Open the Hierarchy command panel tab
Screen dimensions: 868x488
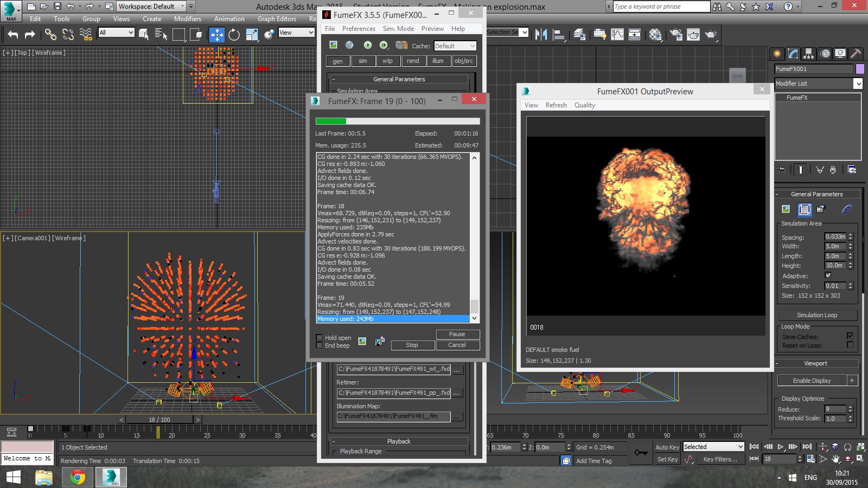[809, 53]
